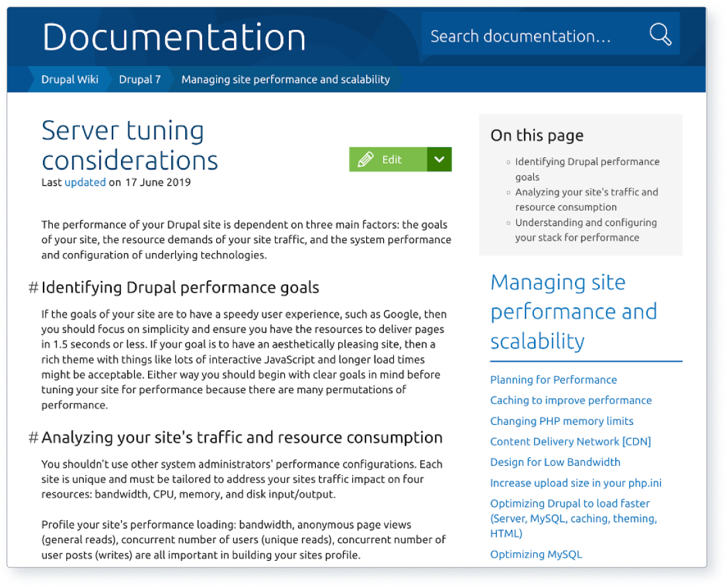Select Drupal 7 in the breadcrumb trail

point(140,79)
